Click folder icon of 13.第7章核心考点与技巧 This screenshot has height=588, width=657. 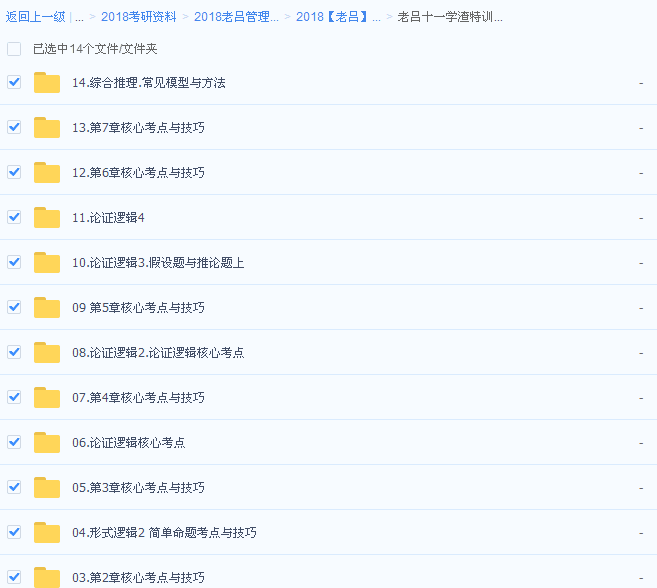pos(47,128)
